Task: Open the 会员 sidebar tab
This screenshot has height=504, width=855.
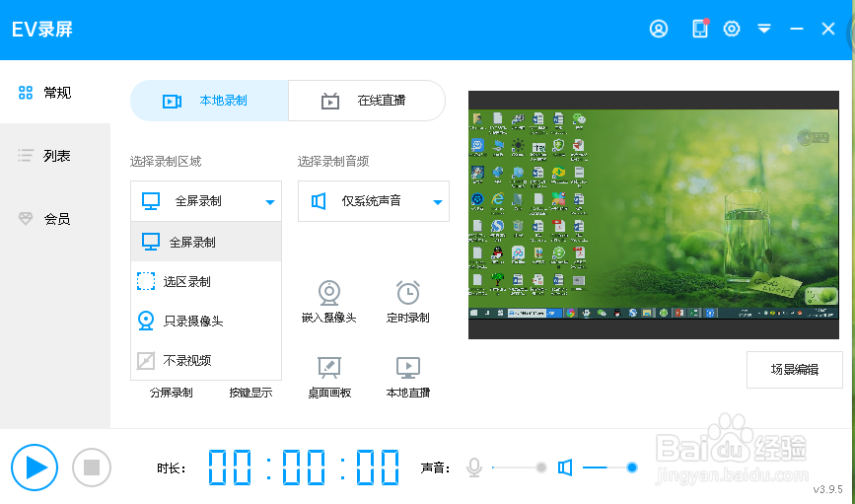Action: tap(54, 219)
